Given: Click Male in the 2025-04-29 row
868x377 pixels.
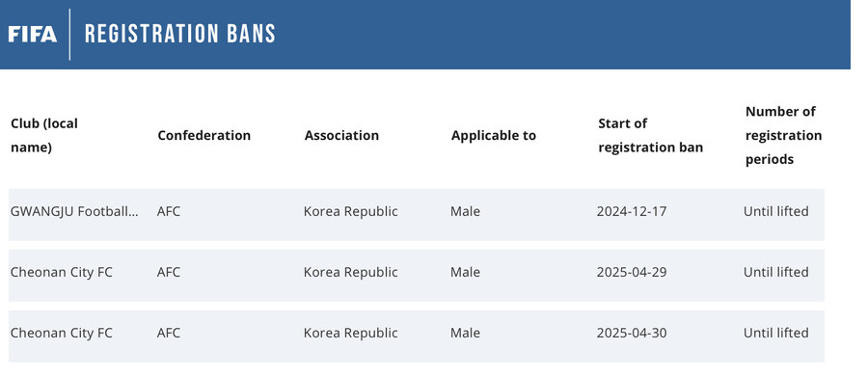Looking at the screenshot, I should pos(465,272).
